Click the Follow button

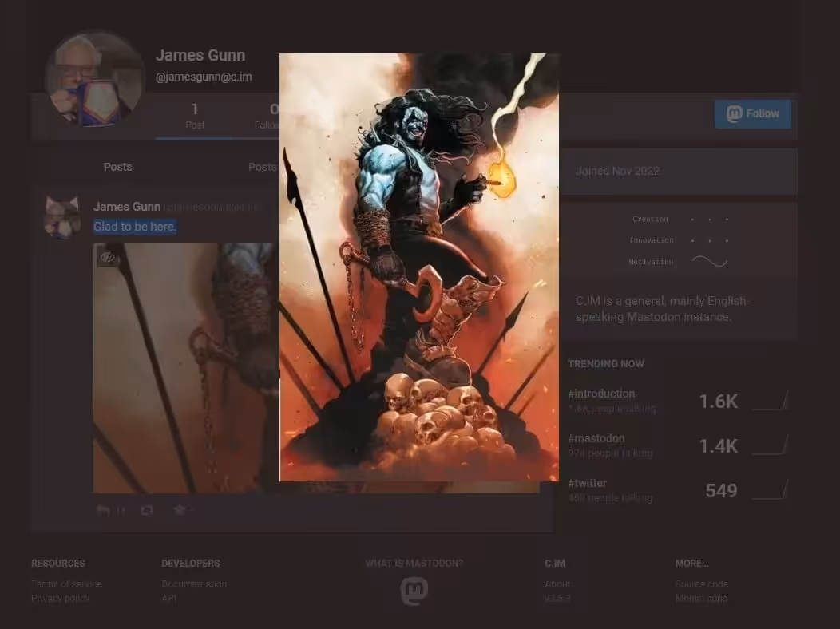point(753,113)
